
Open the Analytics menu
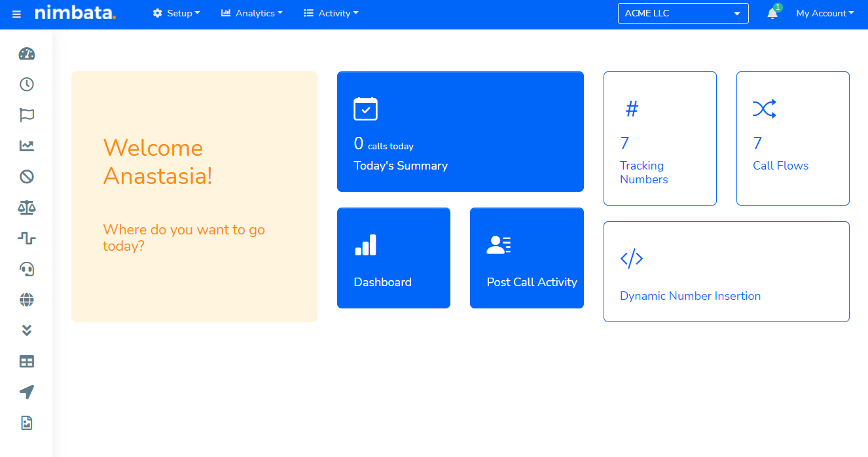click(x=252, y=13)
